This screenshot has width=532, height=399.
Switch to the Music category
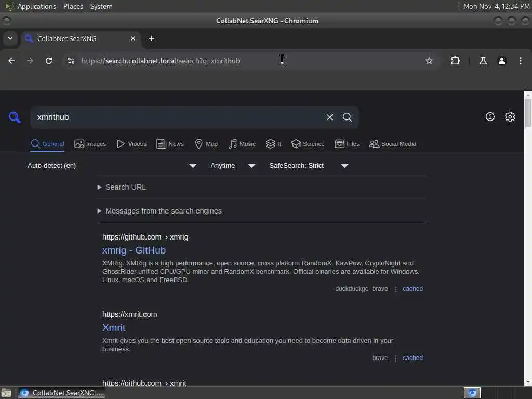pyautogui.click(x=242, y=144)
